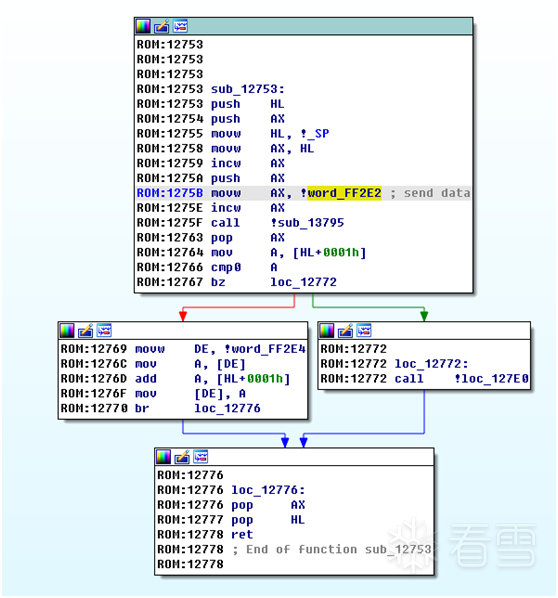Click the edit-name pencil icon of the sub_12753 node
Image resolution: width=558 pixels, height=598 pixels.
tap(162, 26)
